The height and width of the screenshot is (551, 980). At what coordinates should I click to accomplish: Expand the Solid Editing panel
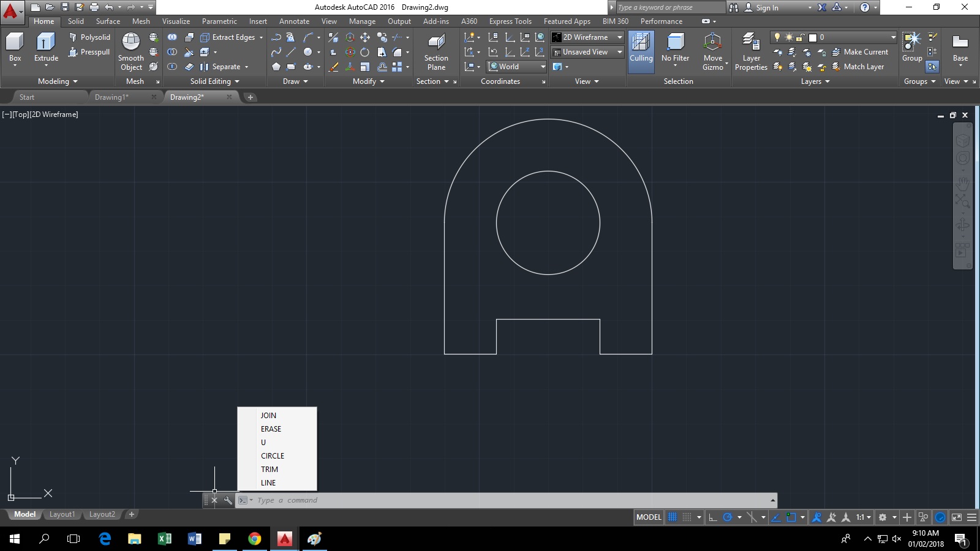tap(214, 81)
